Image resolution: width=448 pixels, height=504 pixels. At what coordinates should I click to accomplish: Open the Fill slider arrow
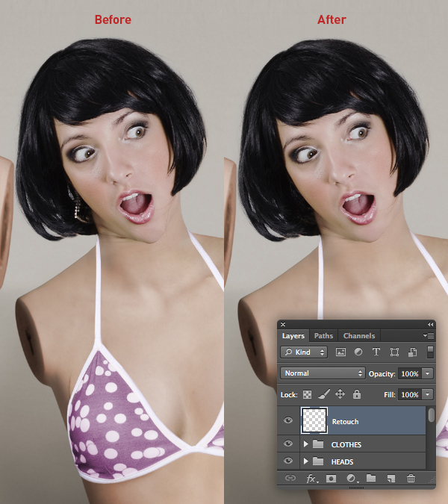coord(427,394)
